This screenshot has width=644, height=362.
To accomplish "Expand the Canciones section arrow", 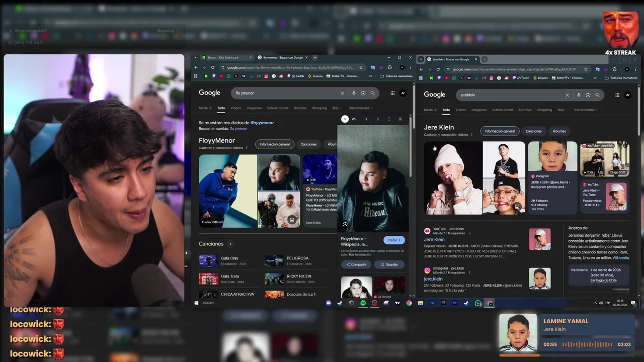I will (230, 244).
